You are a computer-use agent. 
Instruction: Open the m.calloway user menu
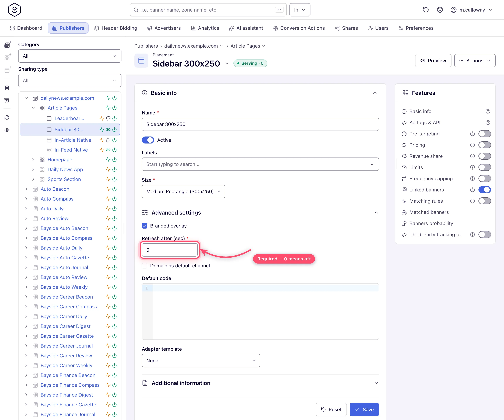(x=471, y=10)
